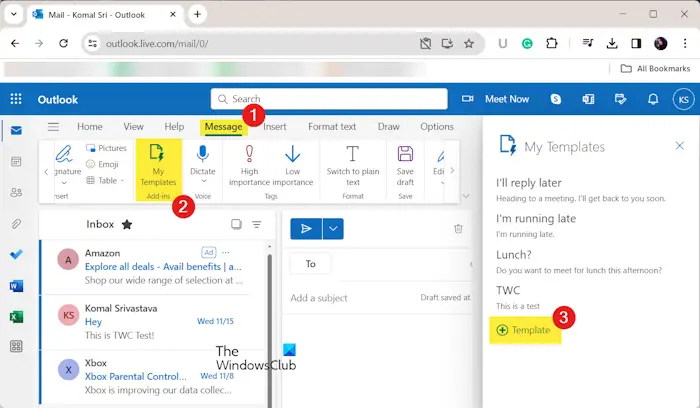Mark message as Low importance
The image size is (700, 408).
tap(292, 165)
